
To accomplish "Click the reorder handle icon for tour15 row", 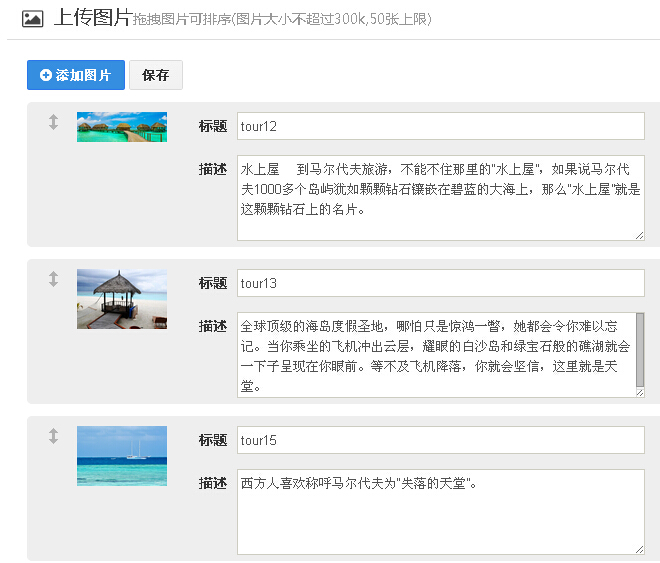I will (54, 436).
